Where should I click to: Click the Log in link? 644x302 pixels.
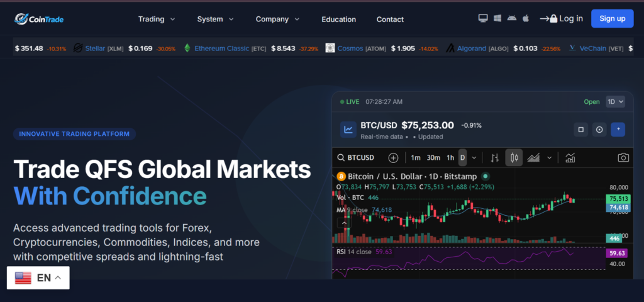coord(561,18)
